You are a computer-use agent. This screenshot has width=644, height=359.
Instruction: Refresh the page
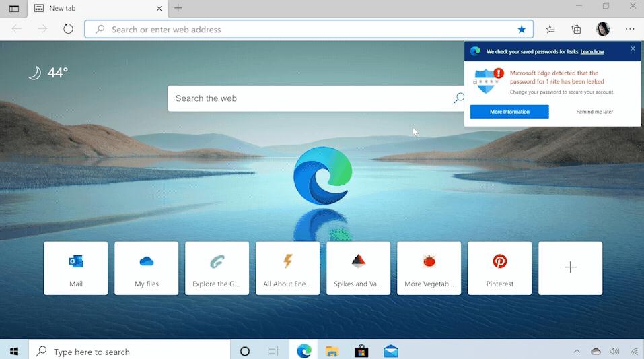68,29
